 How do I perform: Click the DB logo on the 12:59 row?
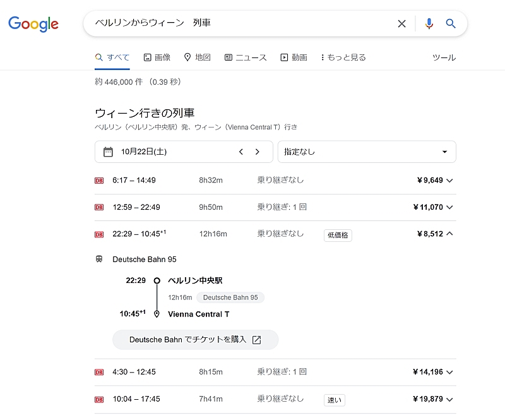coord(99,207)
